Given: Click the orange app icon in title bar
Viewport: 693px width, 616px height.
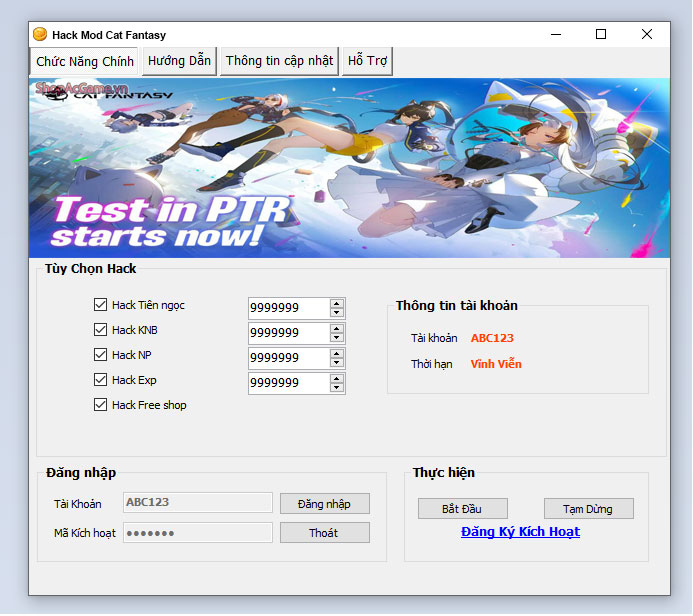Looking at the screenshot, I should tap(40, 34).
